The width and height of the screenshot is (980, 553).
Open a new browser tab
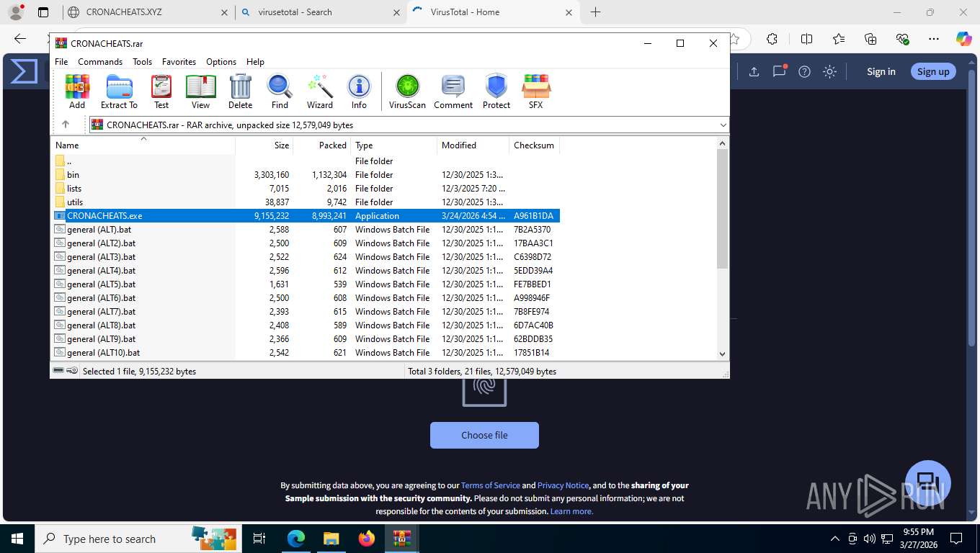click(x=595, y=12)
